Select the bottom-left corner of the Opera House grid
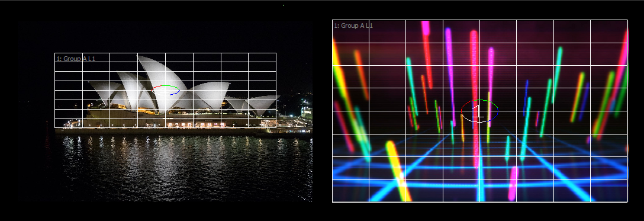The image size is (644, 221). coord(54,127)
